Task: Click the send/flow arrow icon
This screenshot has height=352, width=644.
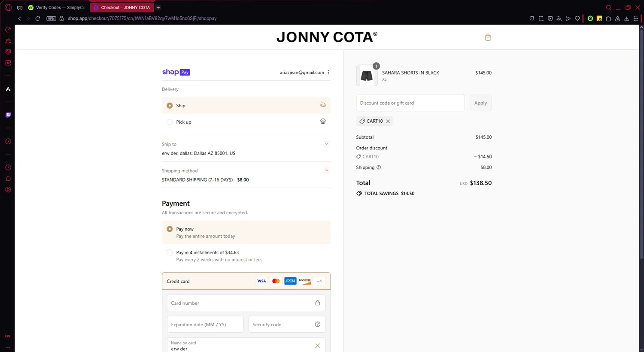Action: pos(568,18)
